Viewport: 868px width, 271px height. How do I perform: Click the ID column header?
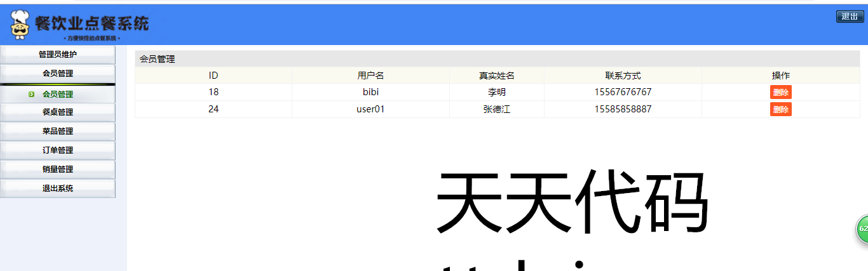click(214, 76)
